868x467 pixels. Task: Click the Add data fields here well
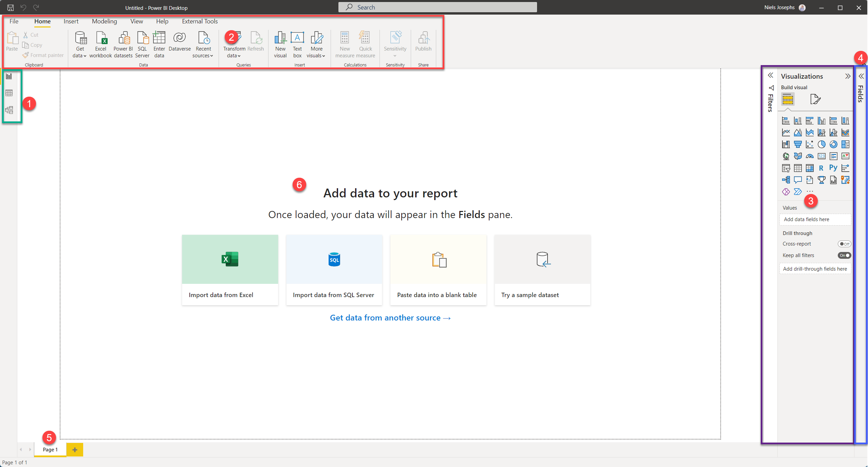click(815, 219)
